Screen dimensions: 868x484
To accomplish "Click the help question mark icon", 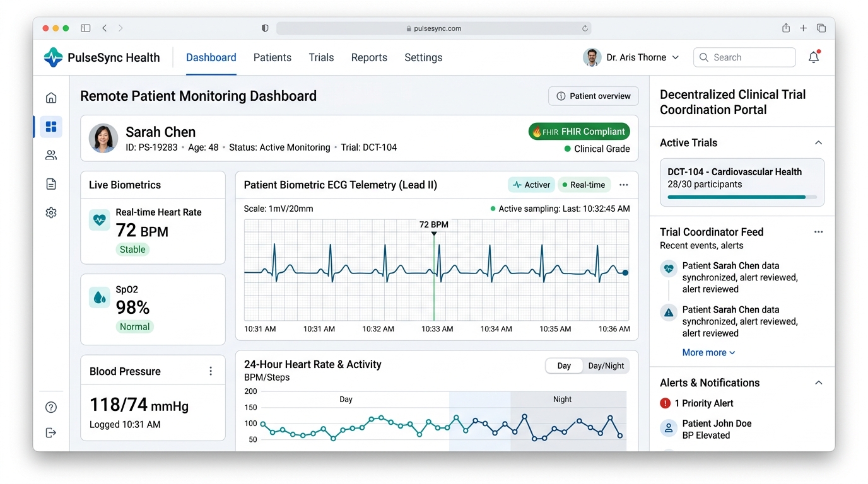I will (51, 407).
